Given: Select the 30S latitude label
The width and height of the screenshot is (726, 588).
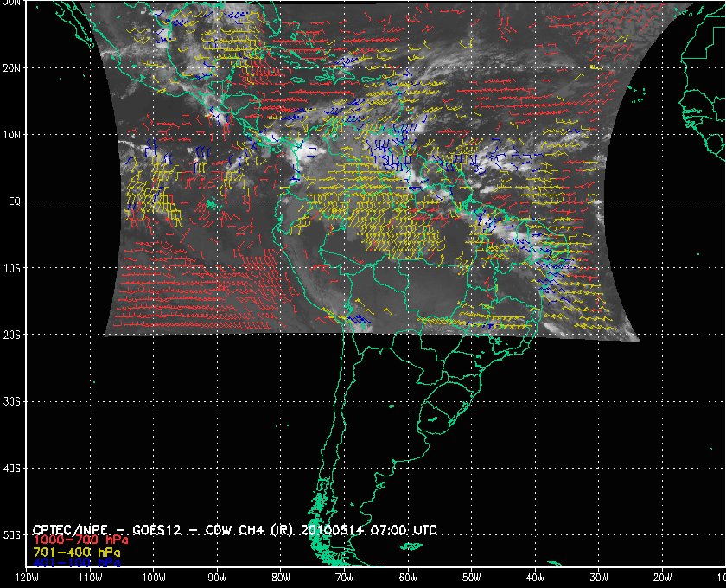Looking at the screenshot, I should tap(11, 402).
